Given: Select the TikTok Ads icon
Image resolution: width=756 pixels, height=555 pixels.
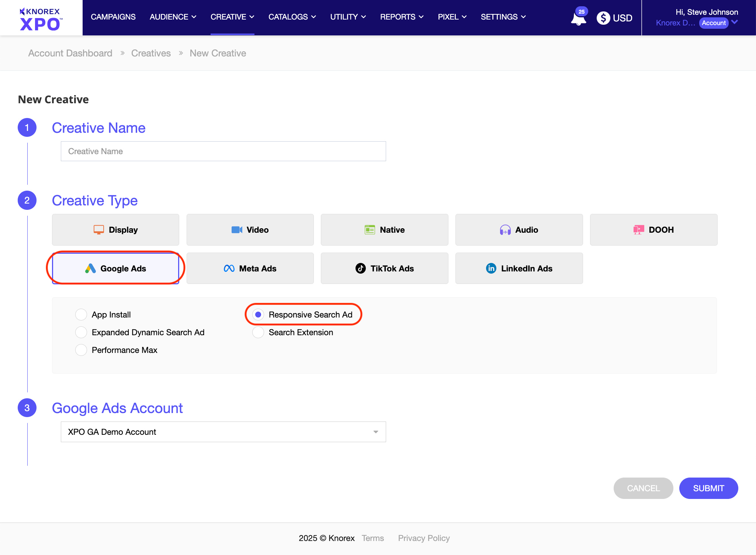Looking at the screenshot, I should coord(360,268).
